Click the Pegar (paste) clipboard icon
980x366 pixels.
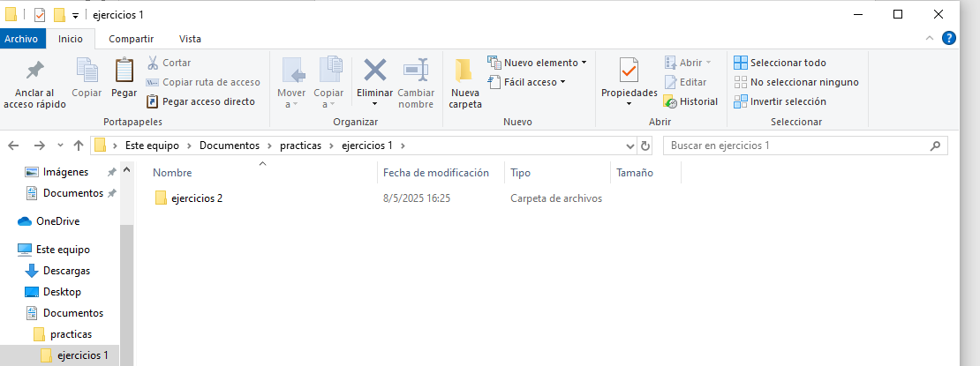[x=124, y=72]
